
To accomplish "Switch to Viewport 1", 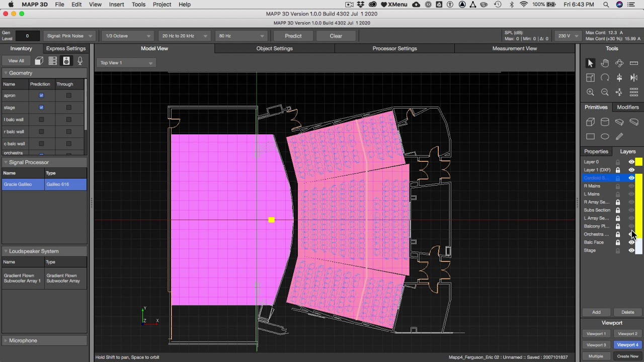I will pyautogui.click(x=596, y=334).
